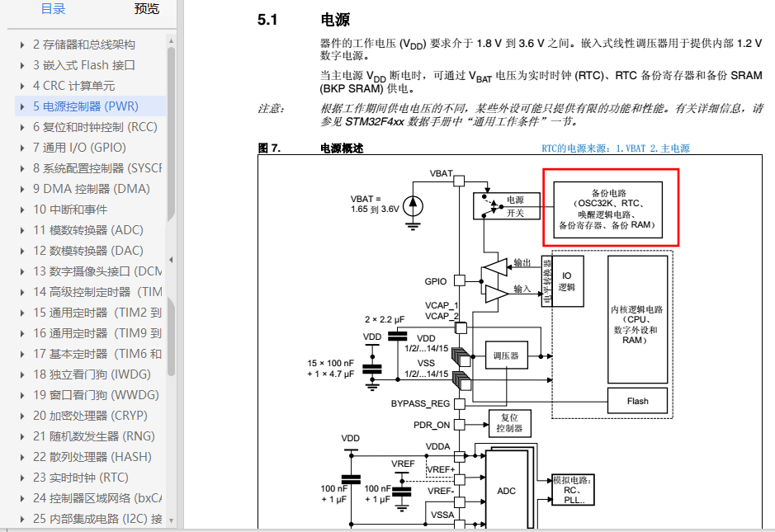This screenshot has height=532, width=775.
Task: Expand chapter 10 中断和事件
Action: tap(22, 210)
